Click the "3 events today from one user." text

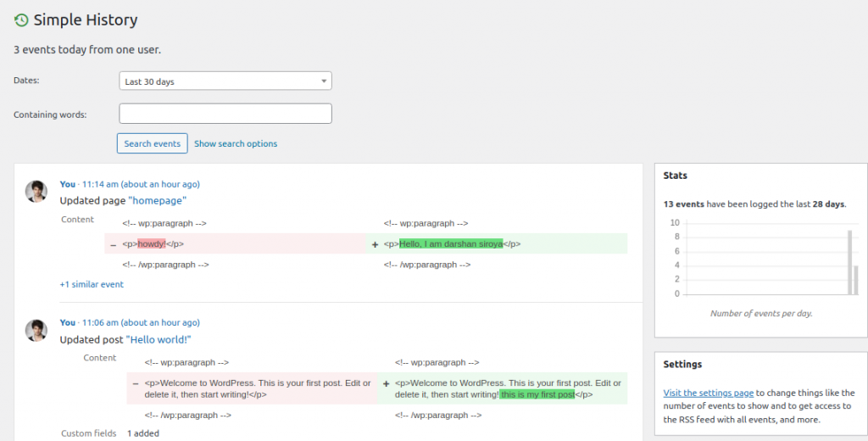pyautogui.click(x=87, y=50)
